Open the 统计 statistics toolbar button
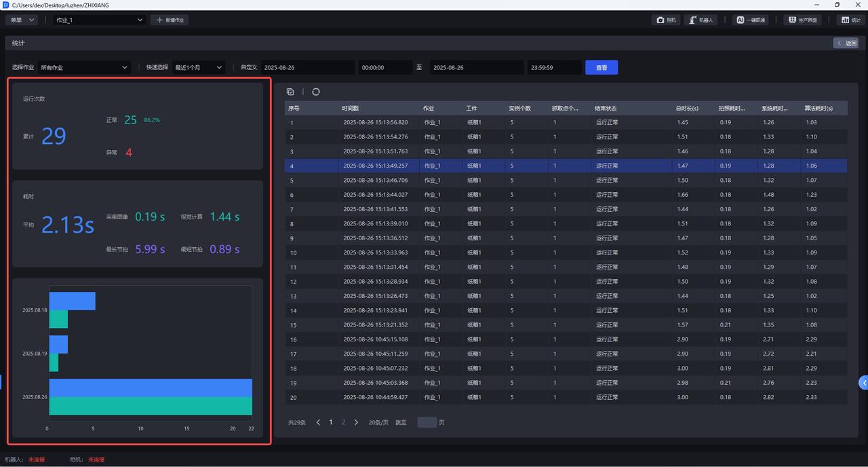The height and width of the screenshot is (467, 868). point(850,20)
